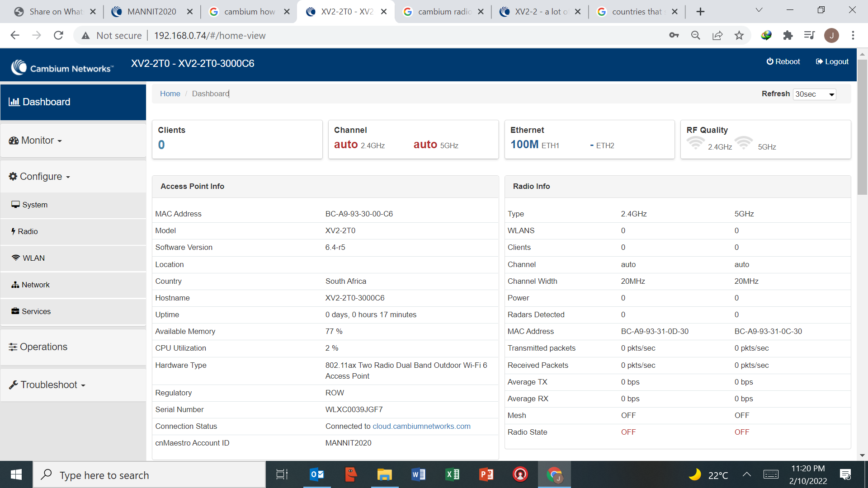Screen dimensions: 868x488
Task: Click the Home breadcrumb link
Action: pyautogui.click(x=170, y=94)
